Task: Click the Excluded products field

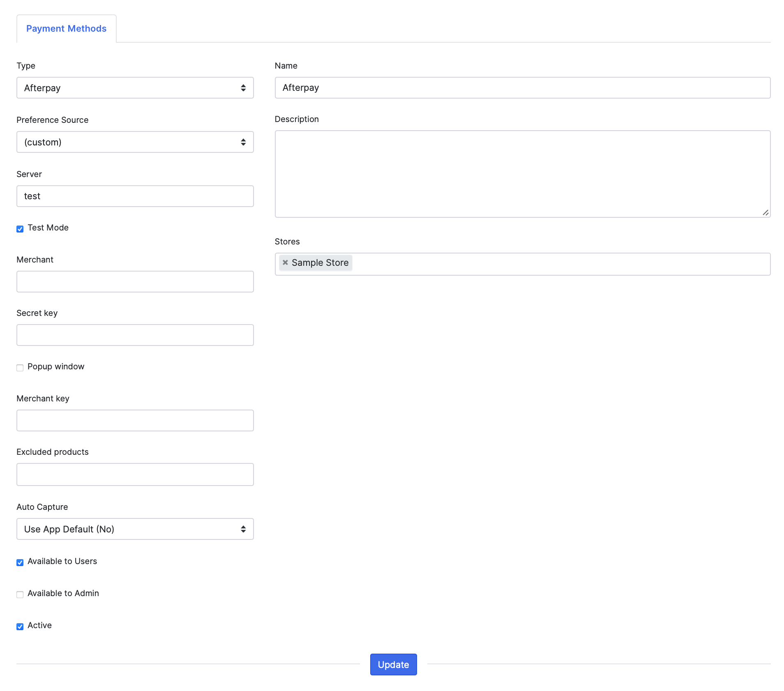Action: 135,474
